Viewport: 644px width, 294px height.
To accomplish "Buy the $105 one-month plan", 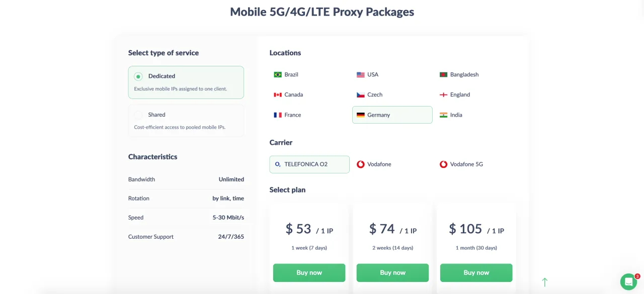I will (x=476, y=272).
